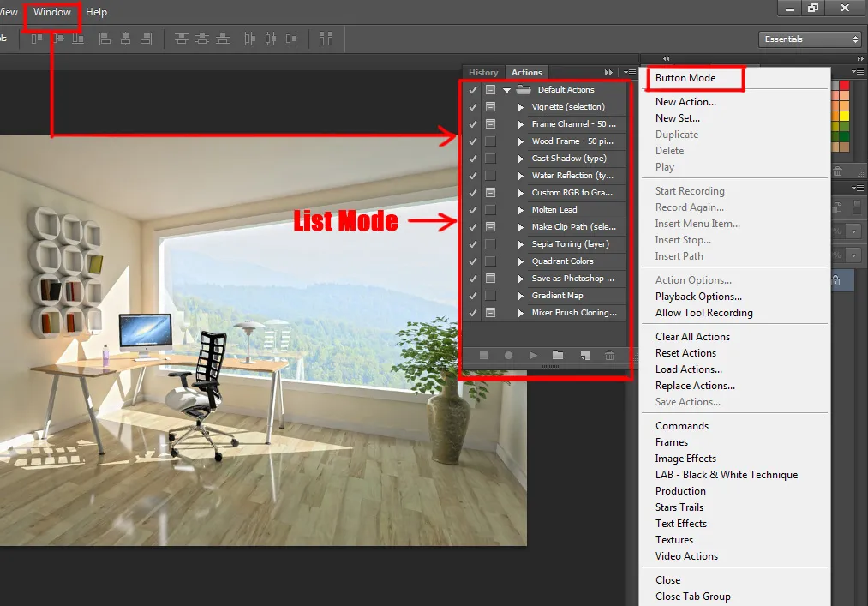The width and height of the screenshot is (868, 606).
Task: Open the Window menu
Action: coord(51,12)
